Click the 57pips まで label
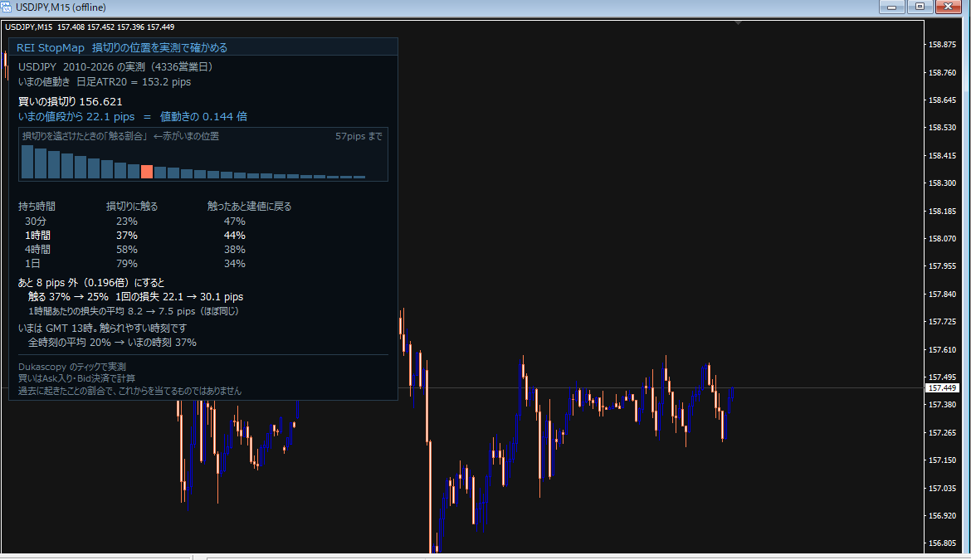Image resolution: width=971 pixels, height=560 pixels. tap(359, 136)
